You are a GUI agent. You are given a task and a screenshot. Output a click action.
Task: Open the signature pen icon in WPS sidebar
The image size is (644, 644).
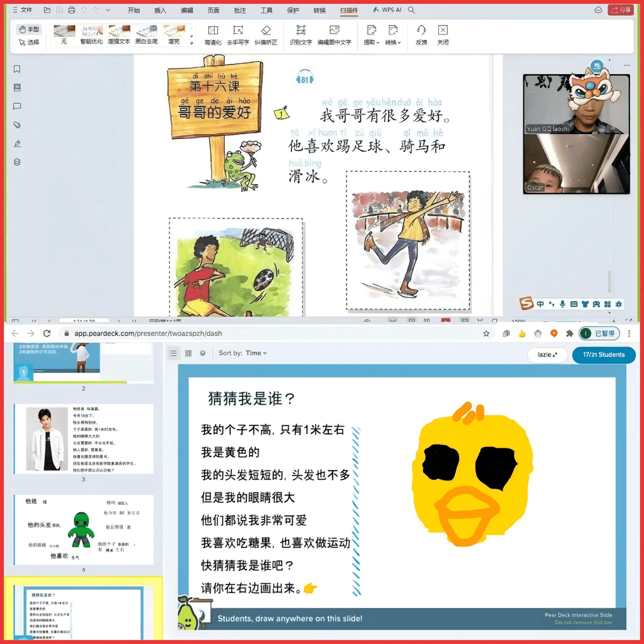point(17,144)
